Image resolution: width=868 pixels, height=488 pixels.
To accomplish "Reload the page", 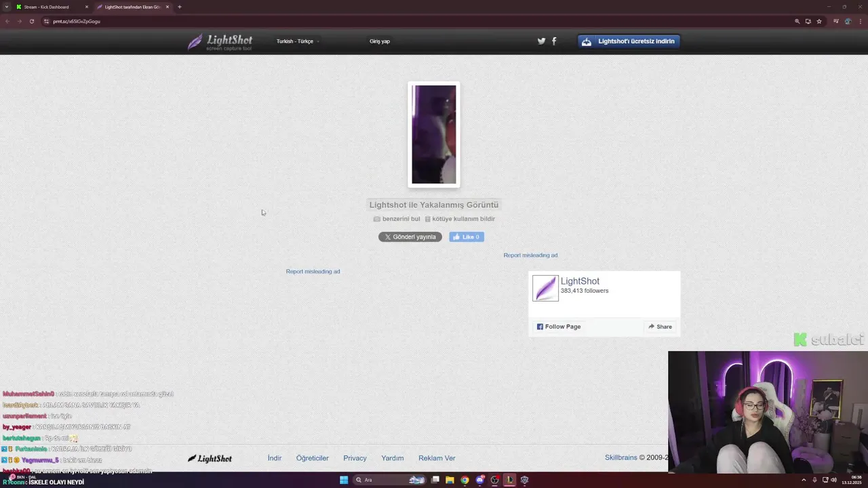I will click(31, 21).
